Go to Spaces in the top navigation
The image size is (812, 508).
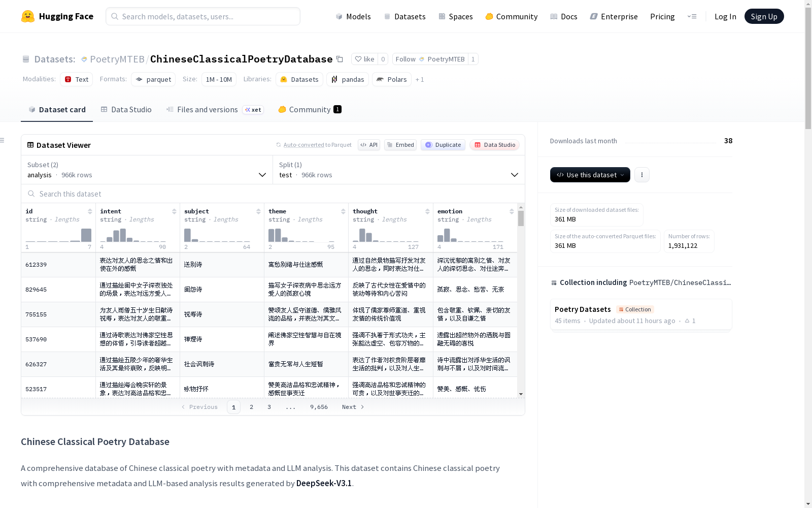tap(456, 16)
